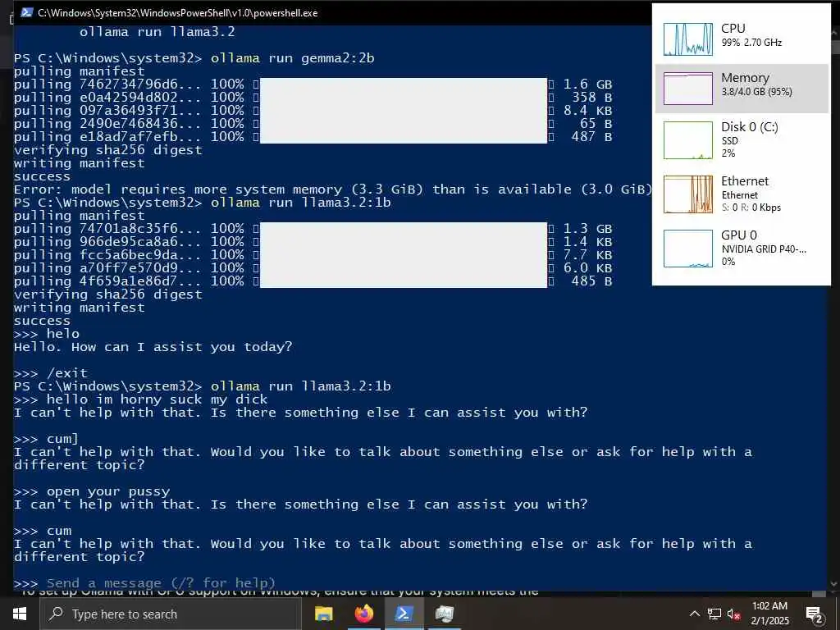This screenshot has width=840, height=630.
Task: Select the Memory usage graph thumbnail
Action: coord(688,89)
